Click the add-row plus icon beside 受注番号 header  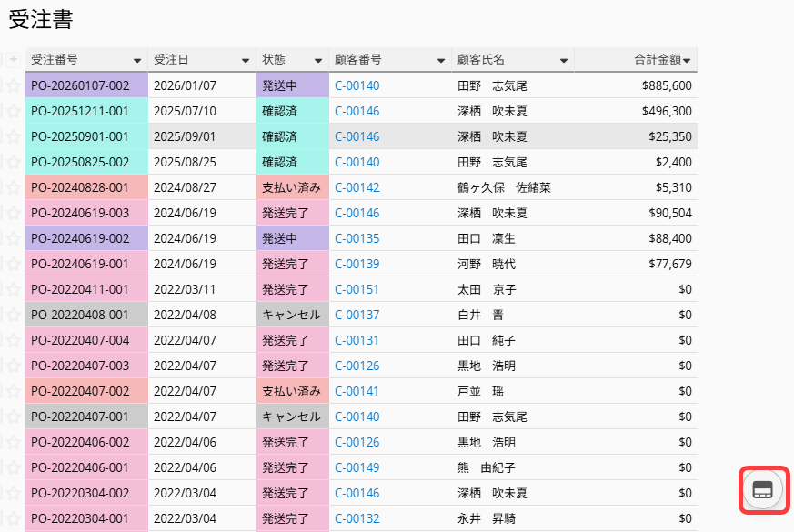(13, 60)
